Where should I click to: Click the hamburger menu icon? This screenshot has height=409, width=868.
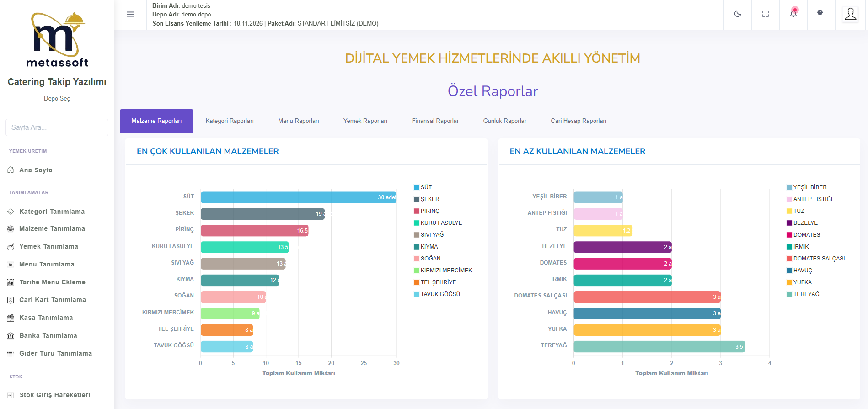coord(130,14)
